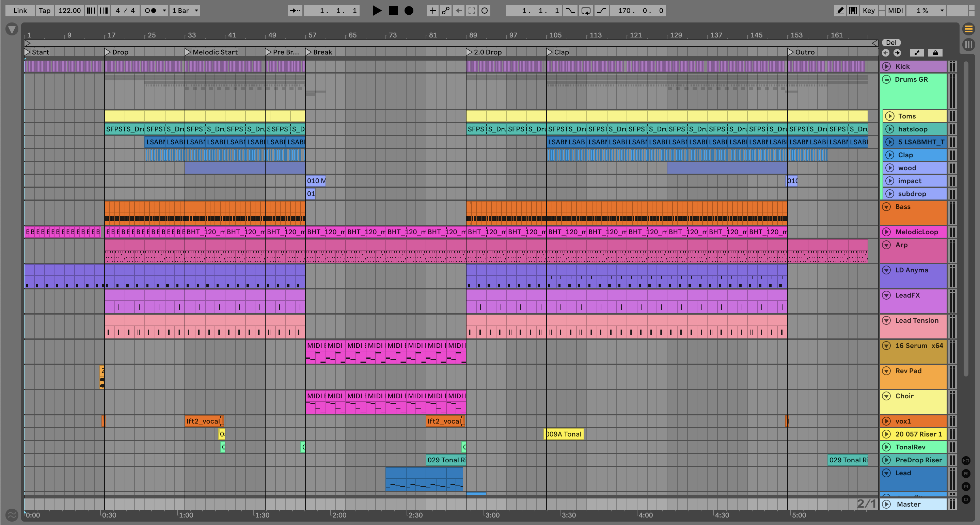
Task: Toggle the Loop switch icon
Action: pyautogui.click(x=586, y=11)
